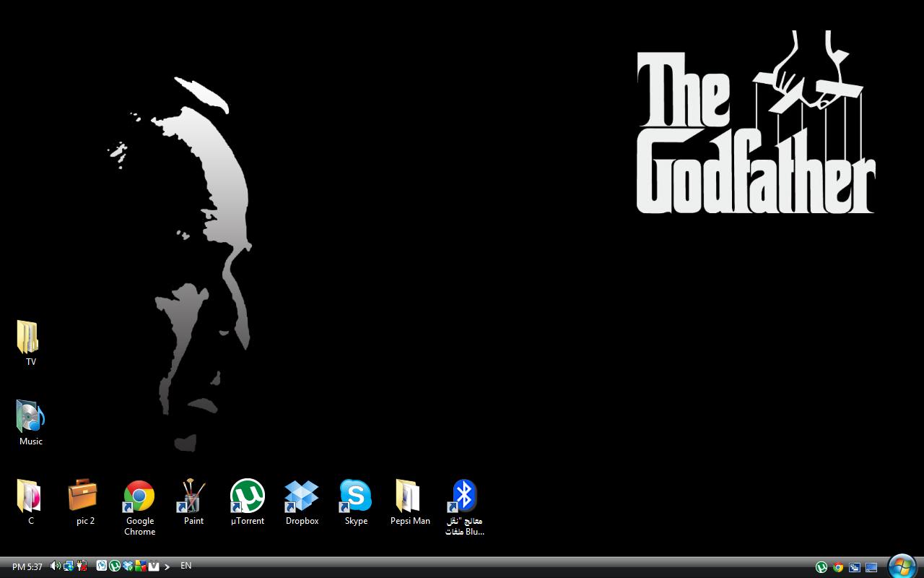Screen dimensions: 924x578
Task: Click the power plug tray icon
Action: [x=82, y=566]
